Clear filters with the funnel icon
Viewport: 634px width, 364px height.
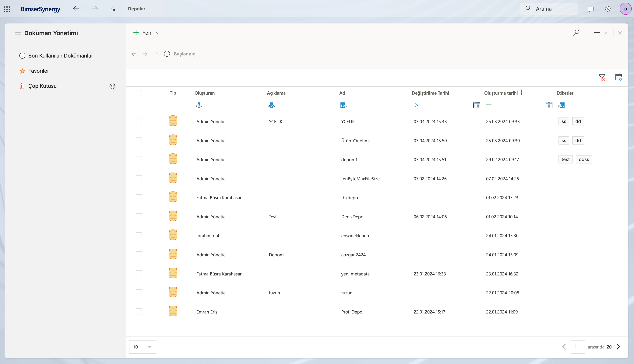[x=602, y=78]
